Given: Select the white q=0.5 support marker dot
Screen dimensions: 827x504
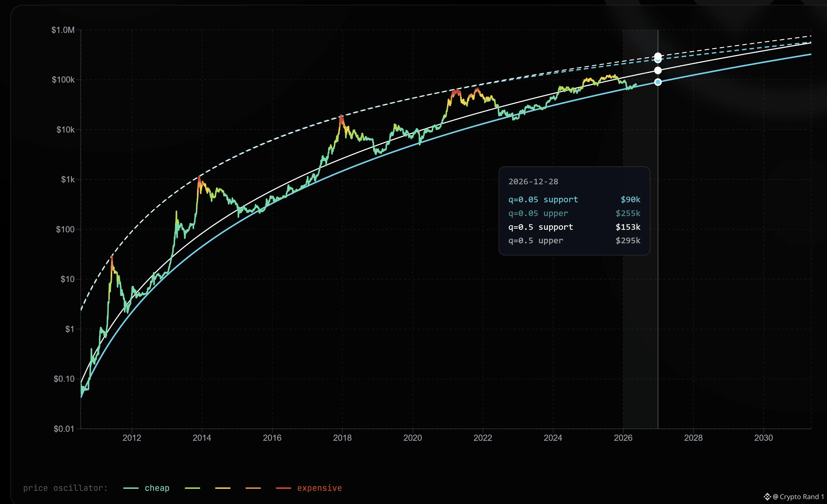Looking at the screenshot, I should (x=658, y=71).
